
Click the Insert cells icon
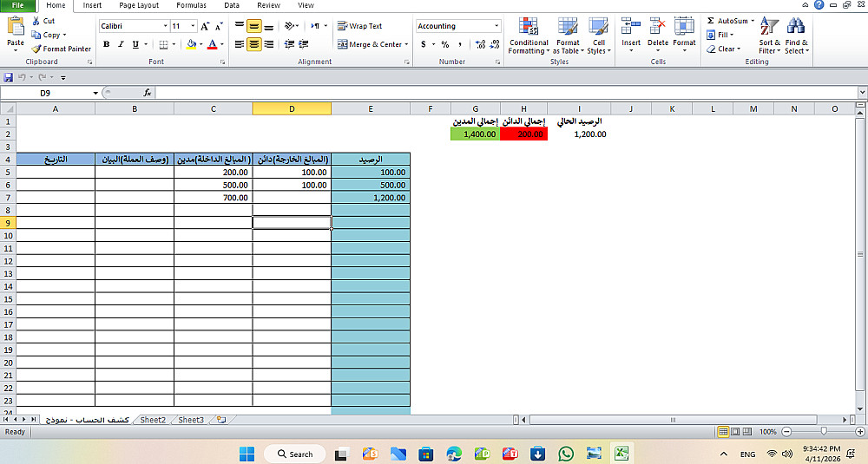630,26
